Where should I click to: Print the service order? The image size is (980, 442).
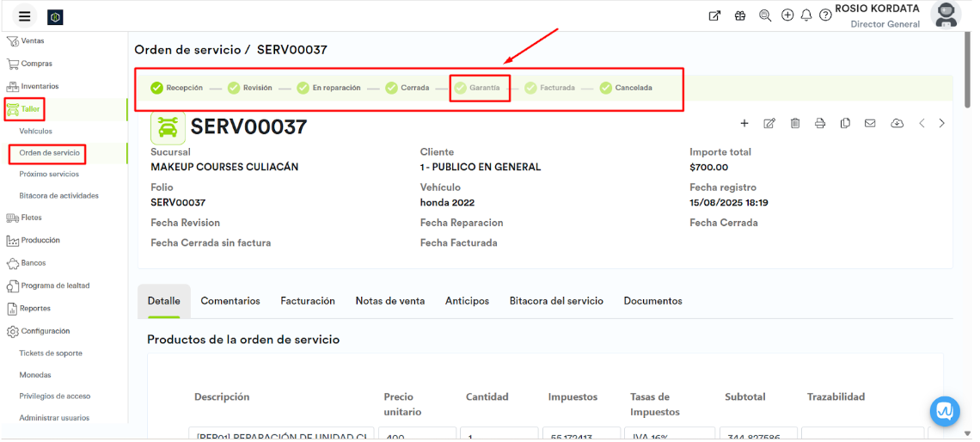pos(820,124)
